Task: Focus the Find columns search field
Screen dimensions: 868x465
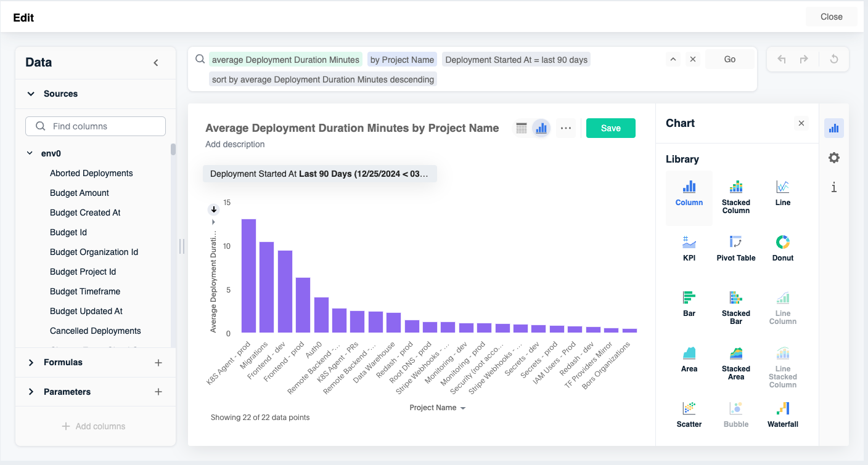Action: point(96,126)
